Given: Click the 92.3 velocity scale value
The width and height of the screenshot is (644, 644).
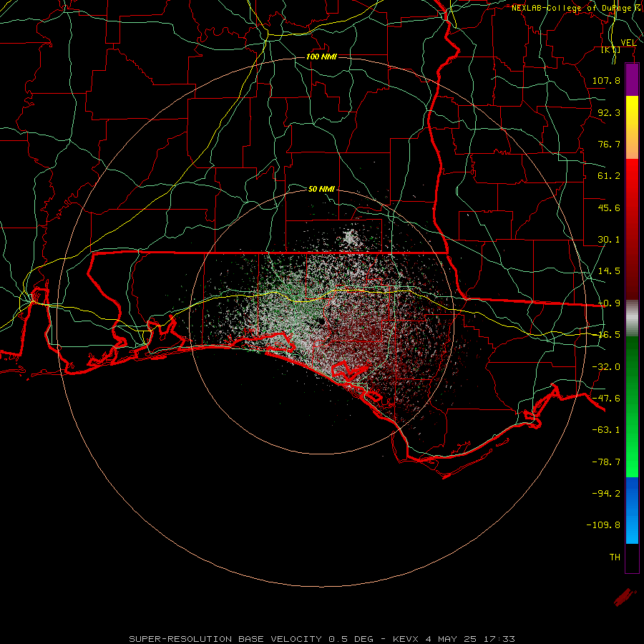Looking at the screenshot, I should [609, 112].
